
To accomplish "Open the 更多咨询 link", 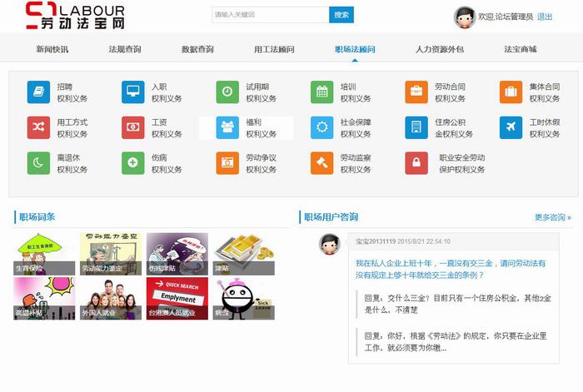I will (552, 217).
